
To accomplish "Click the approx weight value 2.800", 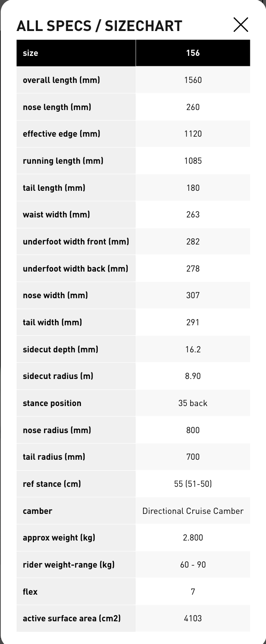I will click(x=193, y=538).
